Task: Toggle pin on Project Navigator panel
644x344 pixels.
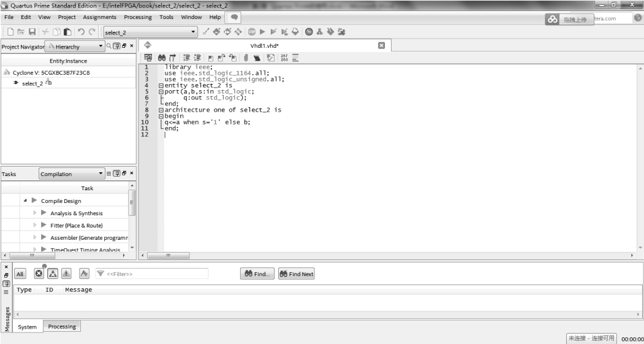Action: [x=116, y=46]
